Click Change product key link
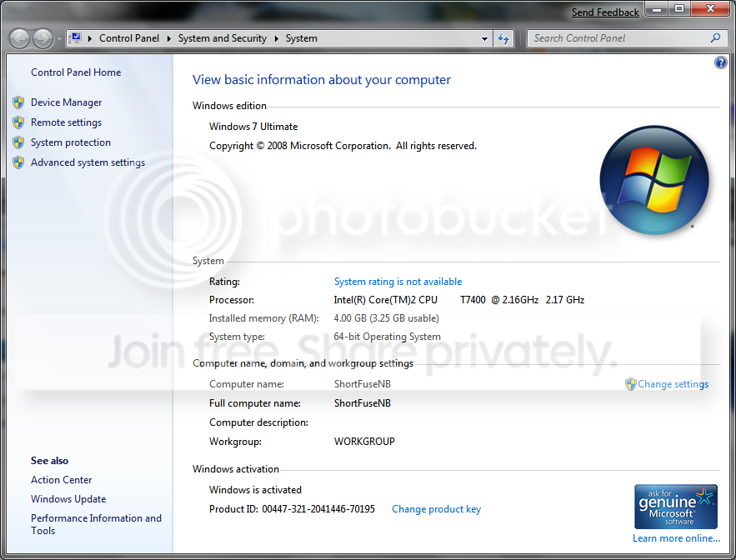Screen dimensions: 736x560 [436, 509]
